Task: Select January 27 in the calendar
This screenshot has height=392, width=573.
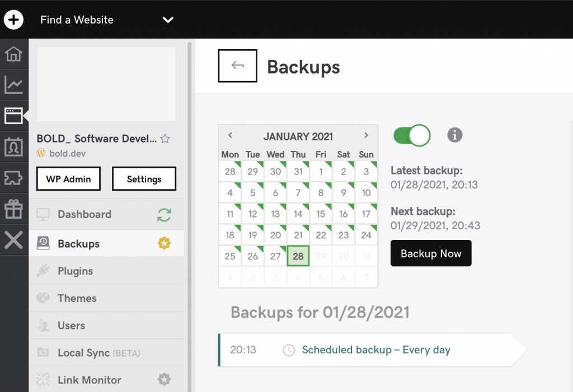Action: coord(275,256)
